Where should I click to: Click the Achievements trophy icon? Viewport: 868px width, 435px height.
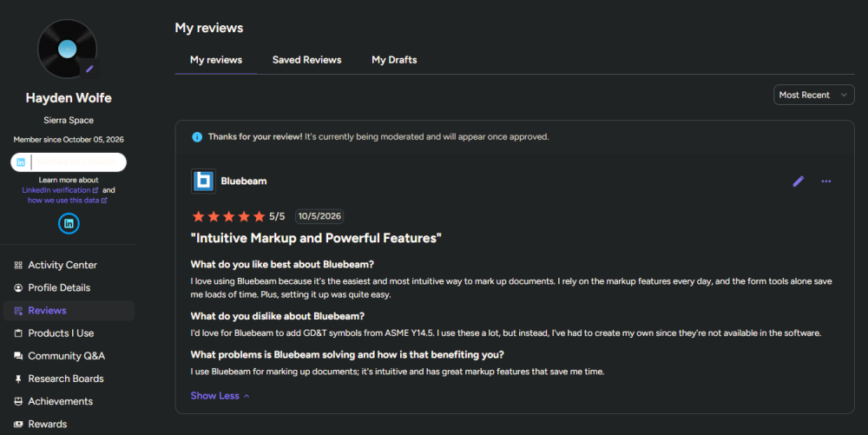click(18, 401)
